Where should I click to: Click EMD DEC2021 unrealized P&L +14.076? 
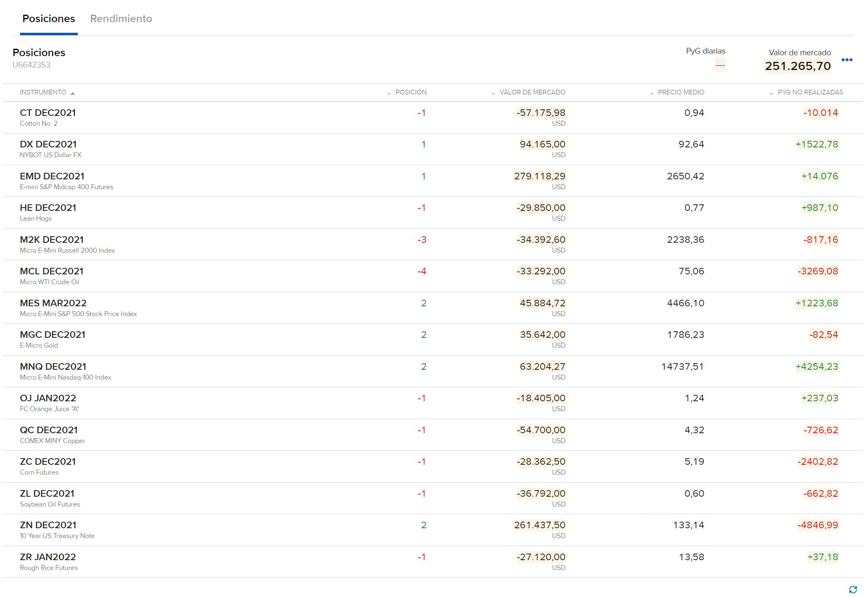coord(820,176)
